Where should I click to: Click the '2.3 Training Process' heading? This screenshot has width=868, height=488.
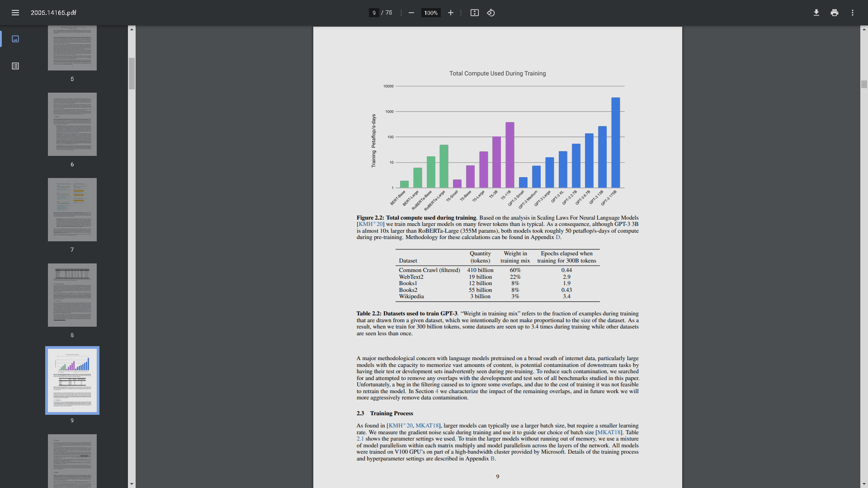coord(385,413)
